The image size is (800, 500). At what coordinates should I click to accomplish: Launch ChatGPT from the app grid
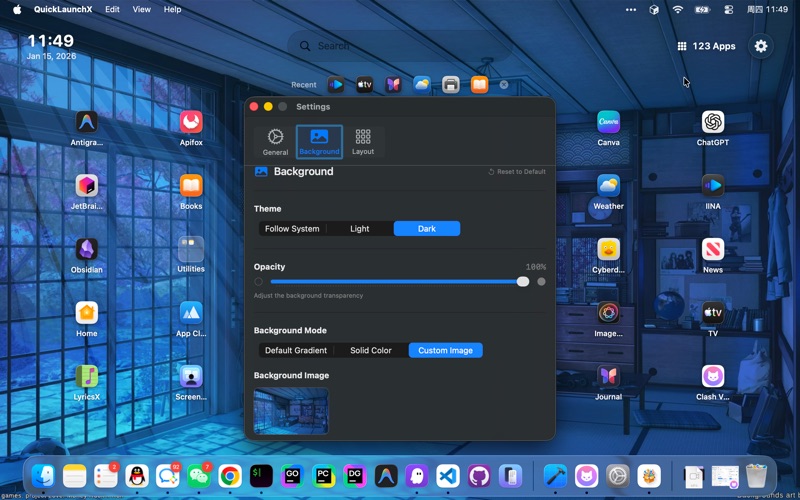click(713, 122)
